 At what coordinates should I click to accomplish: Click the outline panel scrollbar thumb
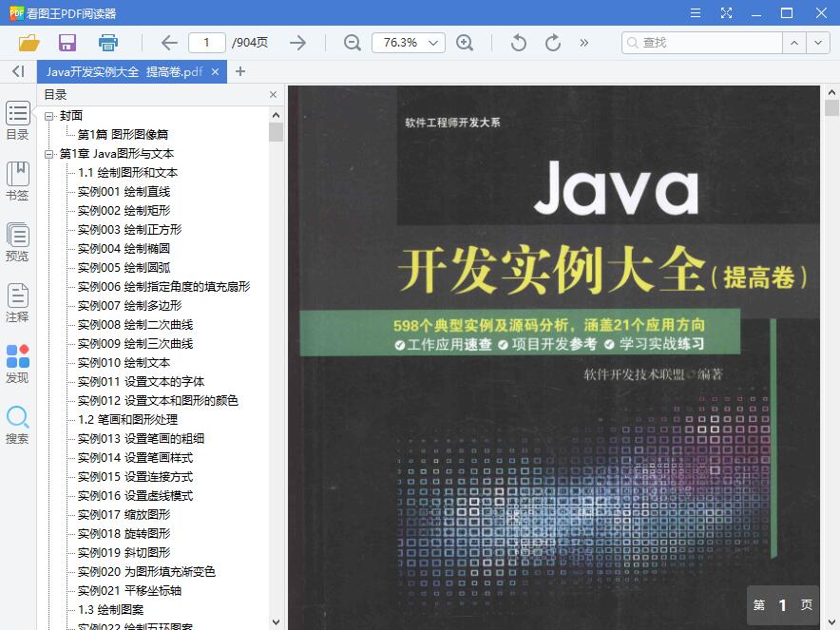pyautogui.click(x=276, y=132)
